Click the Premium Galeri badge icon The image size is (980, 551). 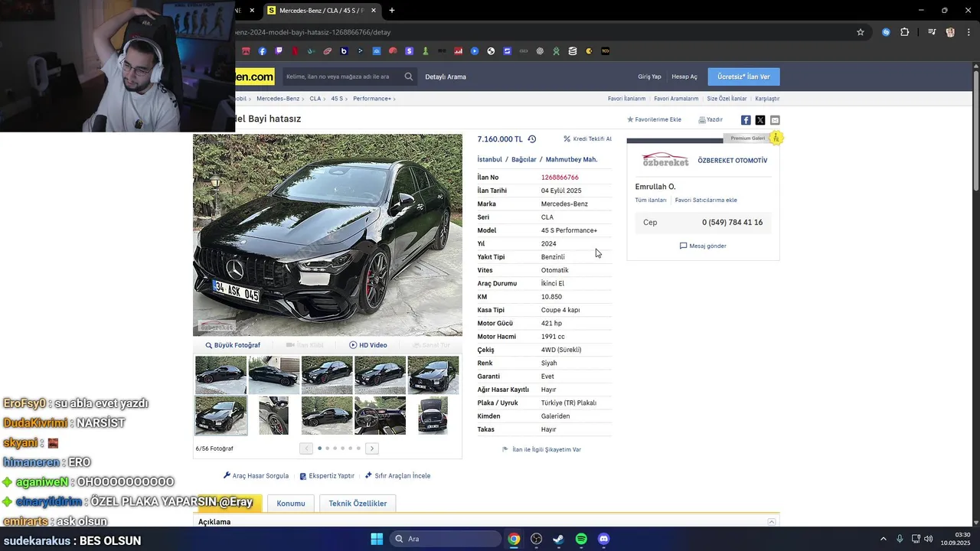point(776,138)
